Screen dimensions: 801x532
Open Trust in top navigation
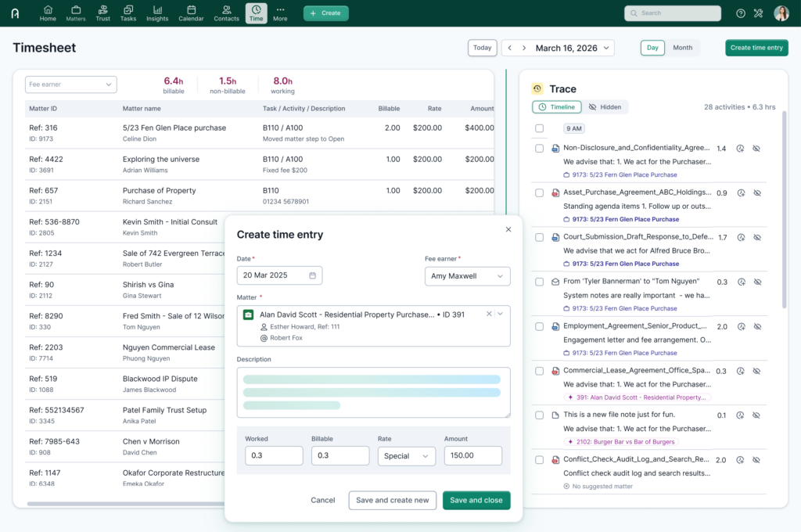point(102,13)
